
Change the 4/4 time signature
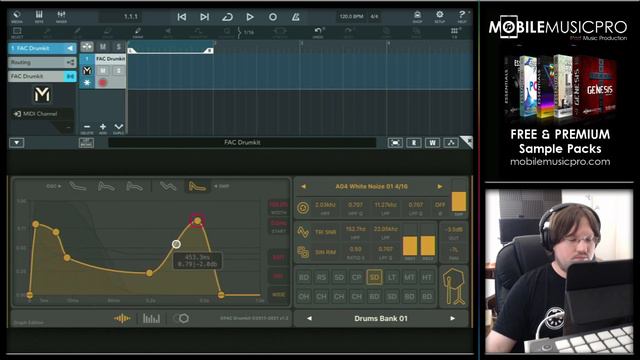[374, 17]
